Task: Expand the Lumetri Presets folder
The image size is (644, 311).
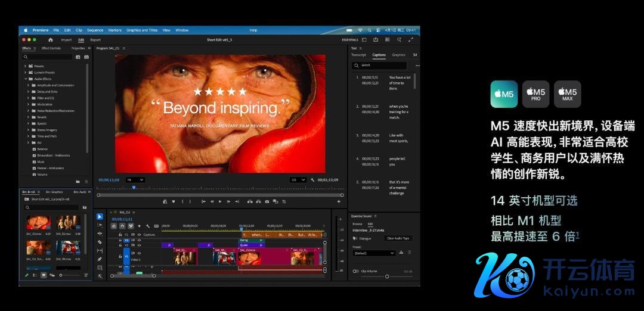Action: [x=25, y=73]
